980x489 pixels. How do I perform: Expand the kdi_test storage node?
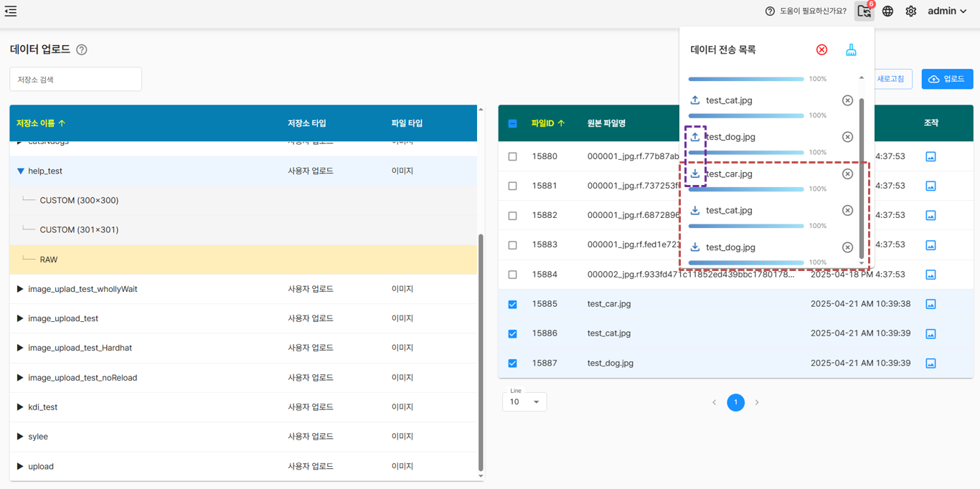[x=20, y=407]
